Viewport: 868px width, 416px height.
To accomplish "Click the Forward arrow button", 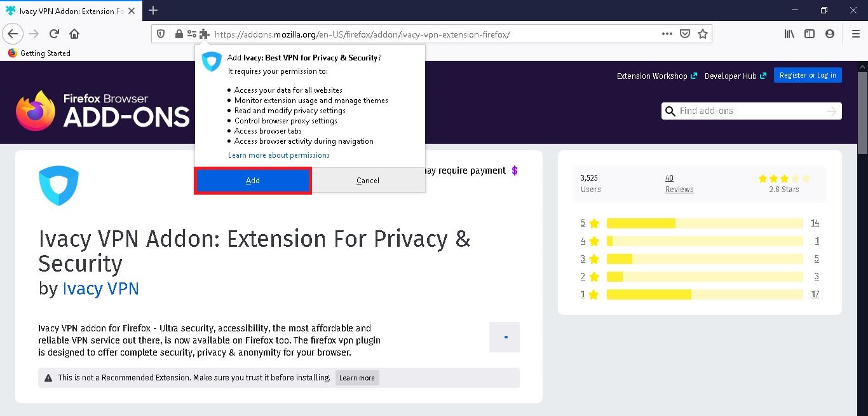I will click(34, 34).
